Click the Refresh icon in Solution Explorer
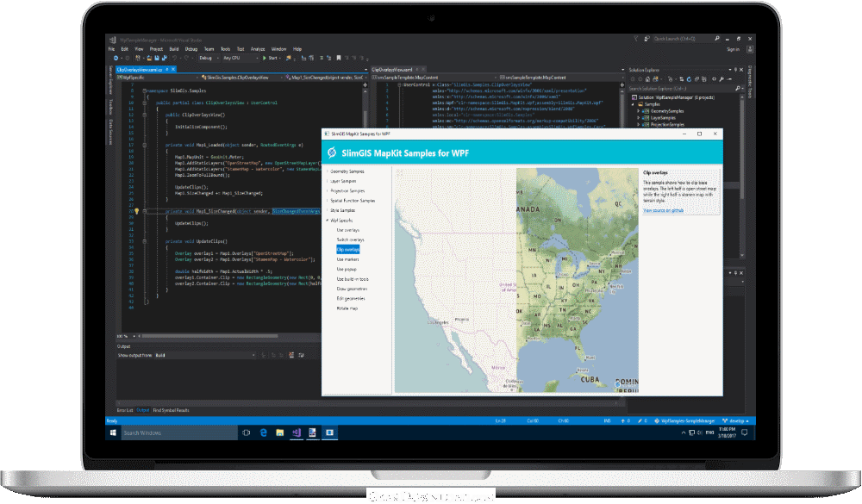Image resolution: width=862 pixels, height=504 pixels. 689,79
